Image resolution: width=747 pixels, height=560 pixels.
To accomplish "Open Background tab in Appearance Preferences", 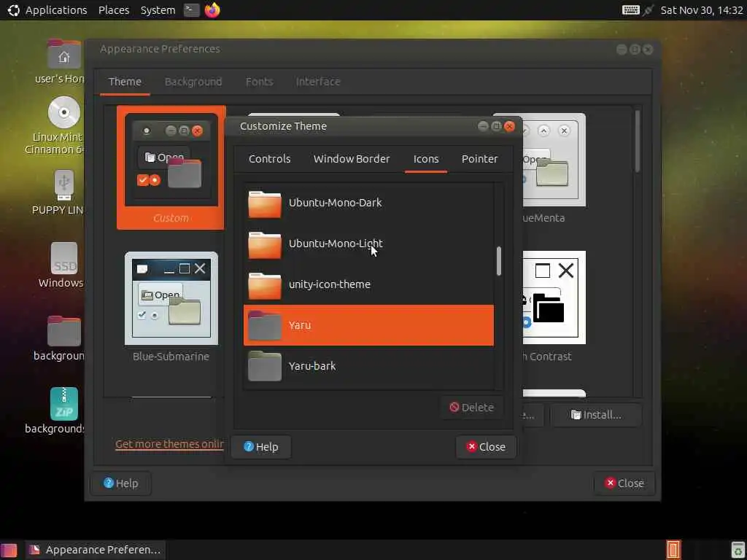I will click(193, 82).
